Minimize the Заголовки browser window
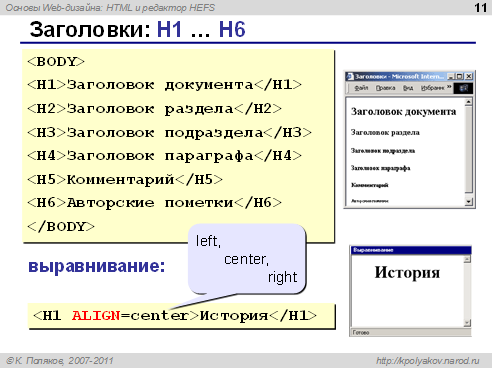 451,76
